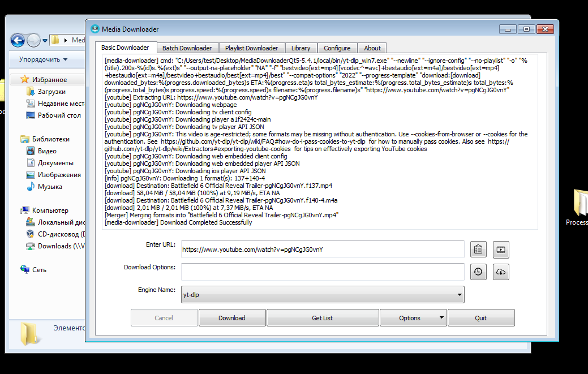
Task: Open the Options dropdown button
Action: (413, 318)
